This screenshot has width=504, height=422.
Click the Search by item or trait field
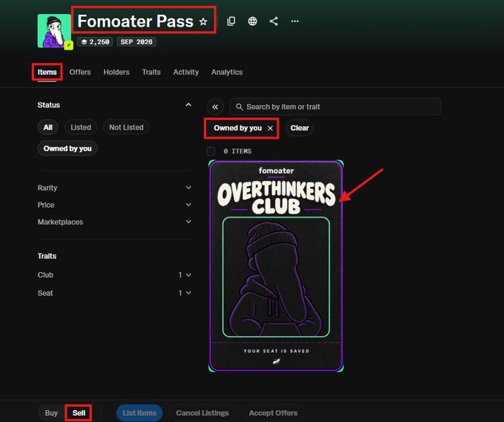pyautogui.click(x=335, y=107)
